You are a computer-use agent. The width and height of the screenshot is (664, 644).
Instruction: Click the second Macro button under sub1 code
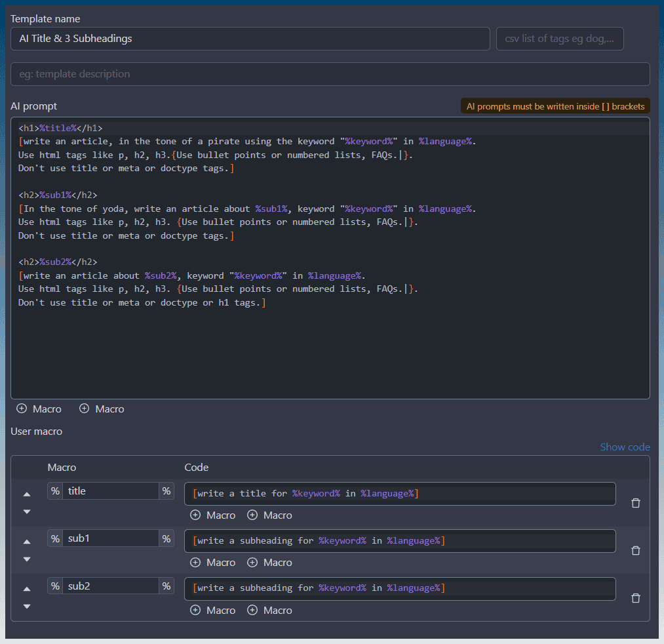point(270,562)
